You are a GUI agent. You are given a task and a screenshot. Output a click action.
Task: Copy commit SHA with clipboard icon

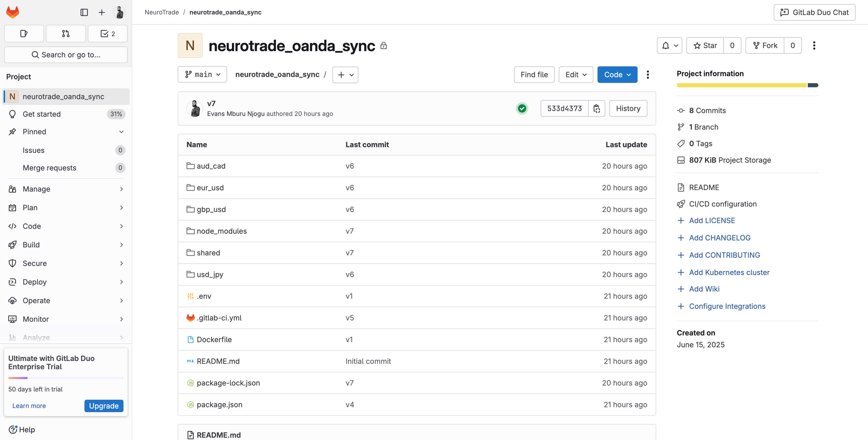click(x=596, y=108)
